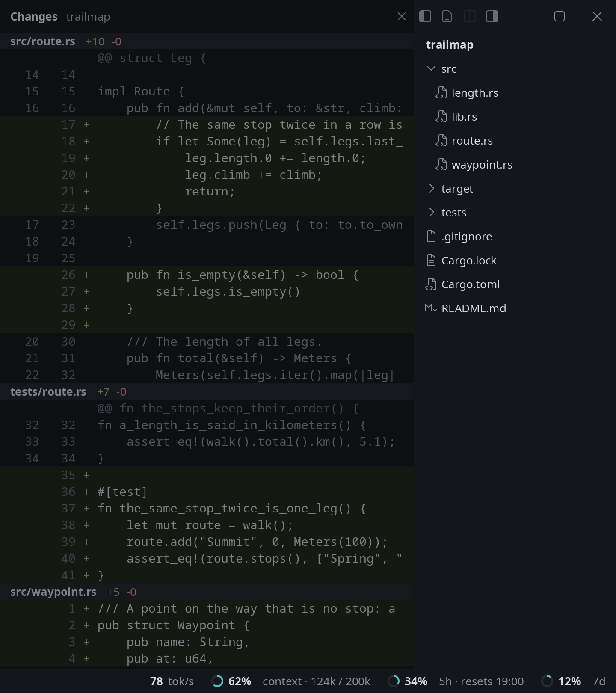Open length.rs in the file tree
Viewport: 616px width, 693px height.
(x=475, y=92)
